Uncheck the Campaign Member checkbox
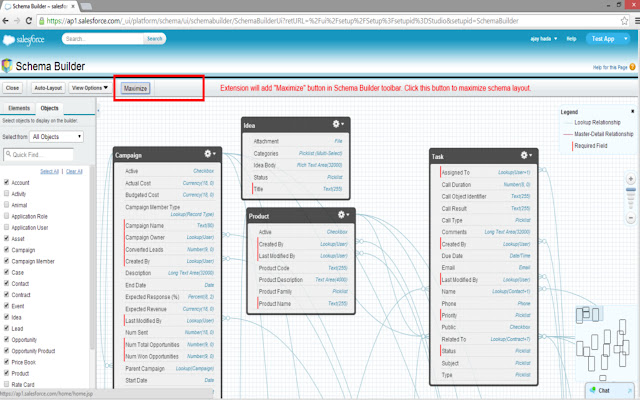Screen dimensions: 640x400 click(x=7, y=260)
